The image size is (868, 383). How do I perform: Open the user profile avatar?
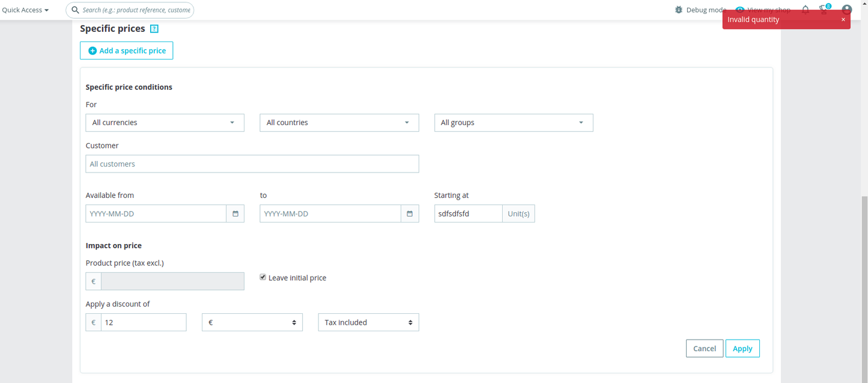(x=847, y=10)
